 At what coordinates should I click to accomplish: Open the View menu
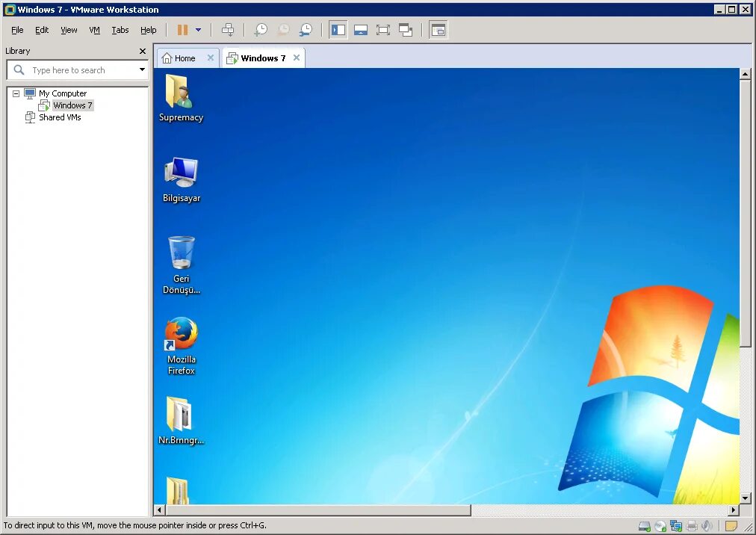[x=69, y=30]
